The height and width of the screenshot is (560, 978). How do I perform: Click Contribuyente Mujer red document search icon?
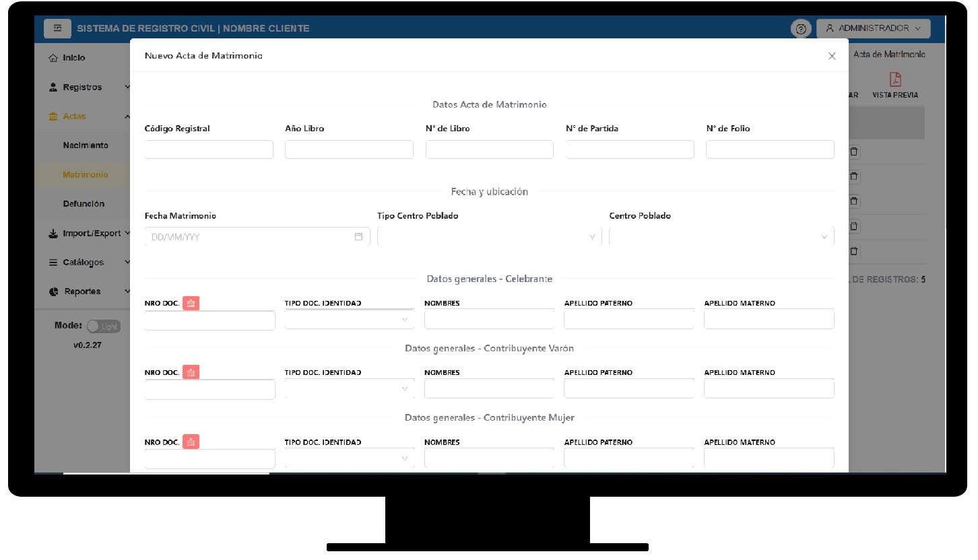point(191,442)
